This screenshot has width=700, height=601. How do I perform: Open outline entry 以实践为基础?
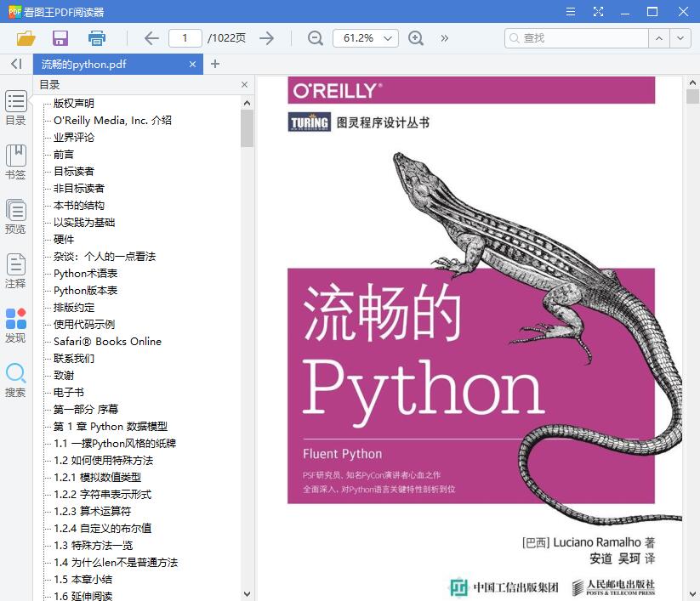pyautogui.click(x=84, y=222)
